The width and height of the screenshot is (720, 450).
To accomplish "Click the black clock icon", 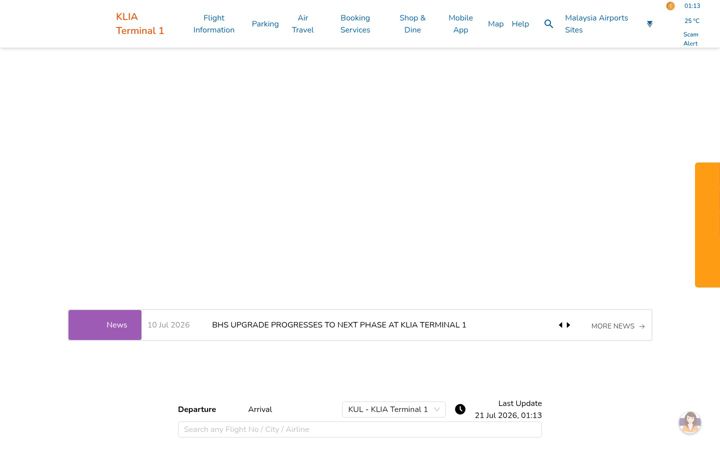I will coord(460,409).
